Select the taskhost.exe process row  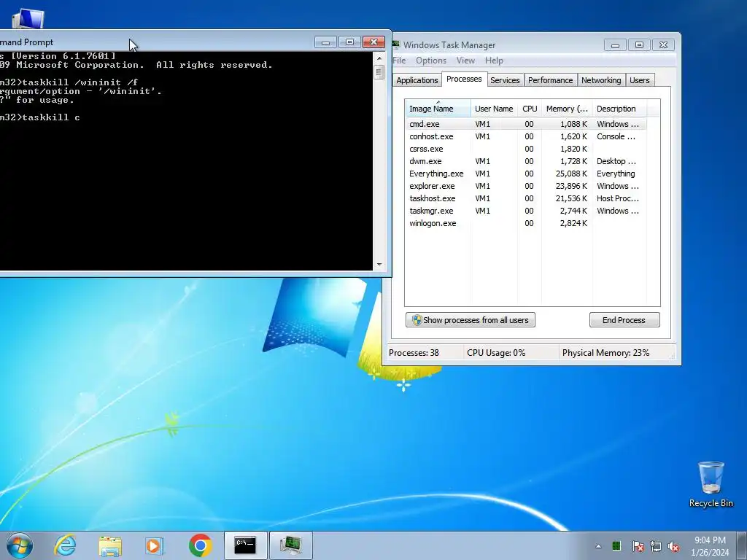coord(525,198)
